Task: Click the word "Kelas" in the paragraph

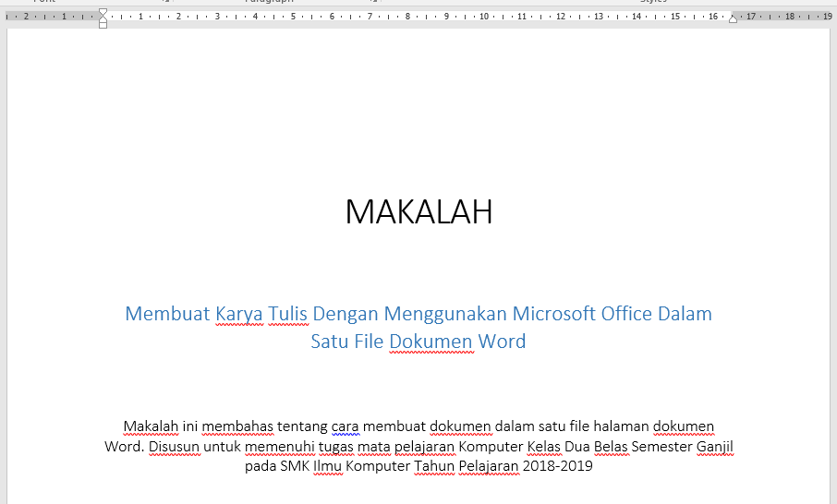Action: pyautogui.click(x=544, y=447)
